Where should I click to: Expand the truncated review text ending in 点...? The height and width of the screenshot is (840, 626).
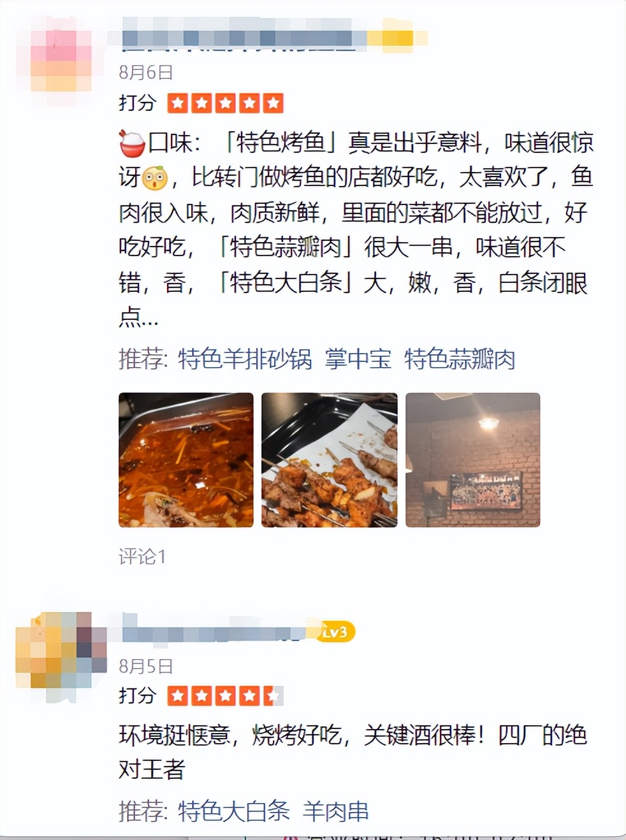(138, 317)
